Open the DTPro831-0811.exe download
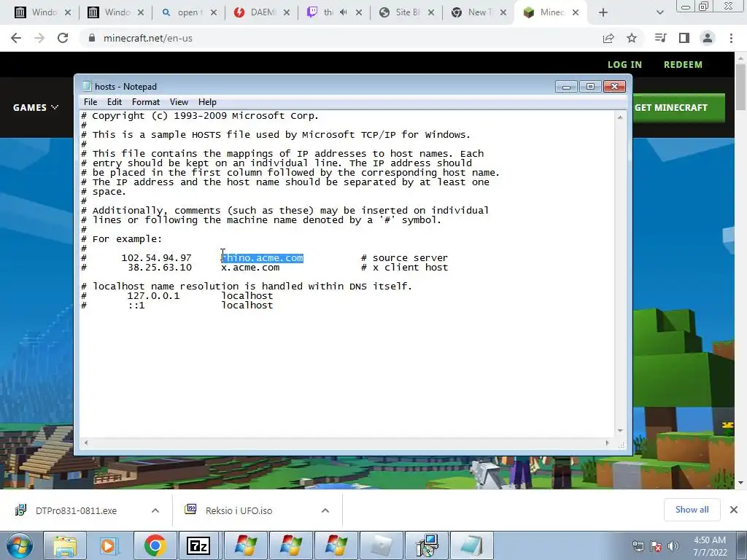 [76, 510]
